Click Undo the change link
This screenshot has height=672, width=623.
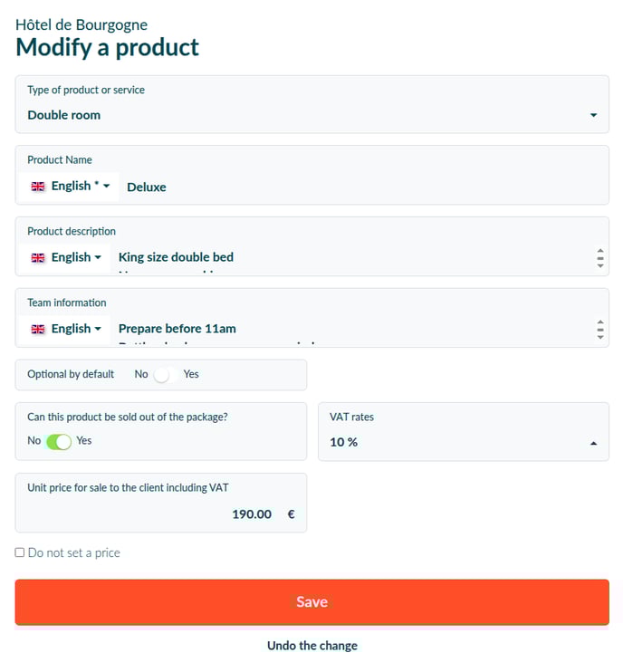coord(311,646)
